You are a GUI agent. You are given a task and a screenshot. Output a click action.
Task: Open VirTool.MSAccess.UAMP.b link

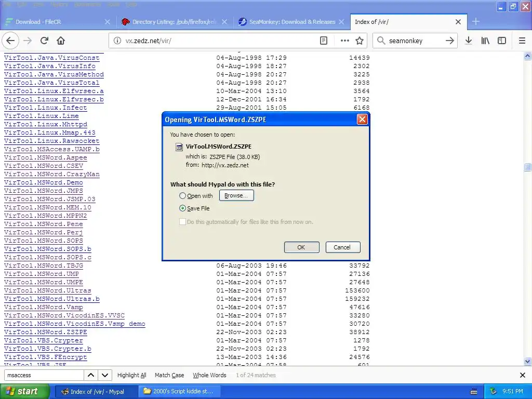click(x=51, y=149)
